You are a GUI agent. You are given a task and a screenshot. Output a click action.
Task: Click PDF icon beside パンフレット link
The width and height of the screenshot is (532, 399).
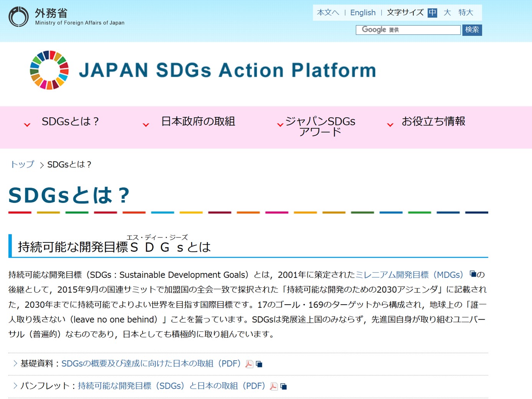273,386
